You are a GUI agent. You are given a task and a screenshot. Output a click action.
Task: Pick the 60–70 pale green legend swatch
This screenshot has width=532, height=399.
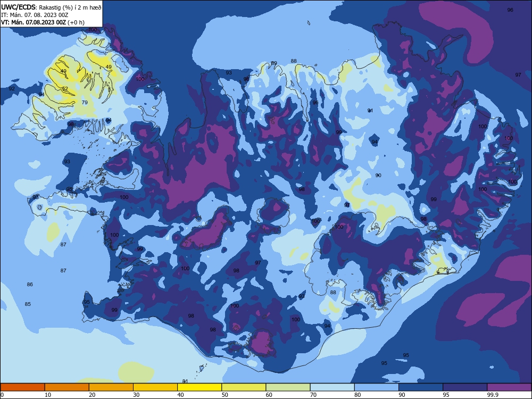coord(288,387)
